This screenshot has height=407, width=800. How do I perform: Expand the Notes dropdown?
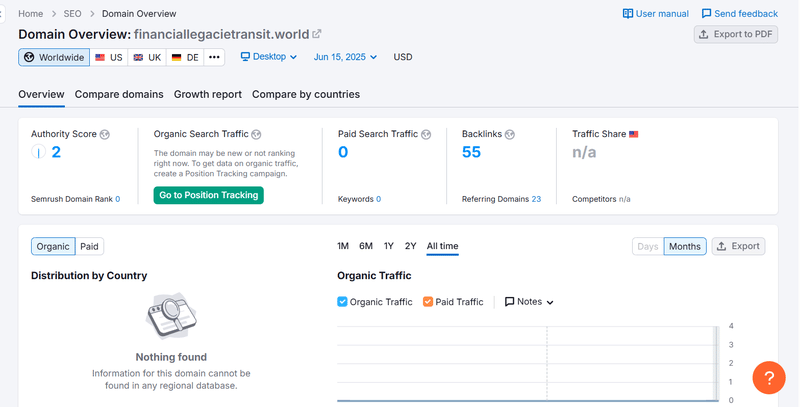coord(529,302)
